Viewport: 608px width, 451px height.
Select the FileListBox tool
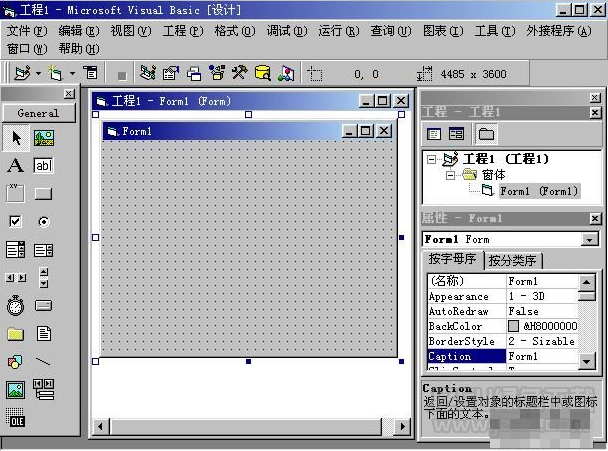click(x=44, y=333)
